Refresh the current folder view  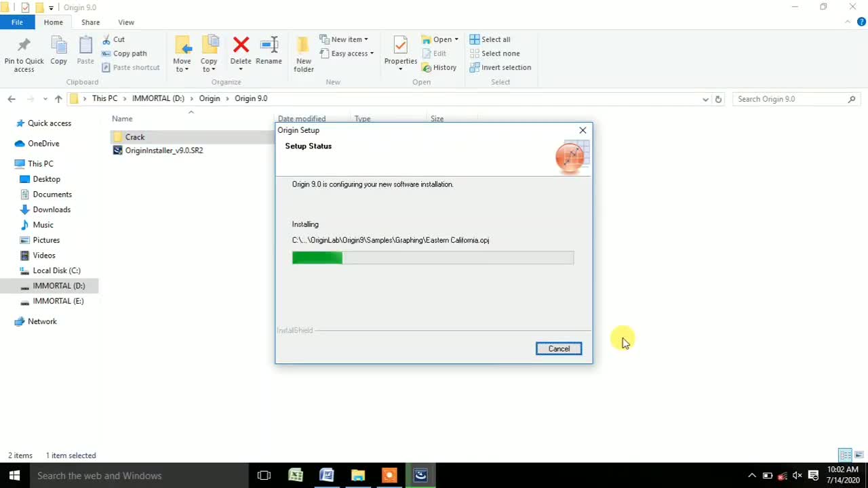[718, 99]
